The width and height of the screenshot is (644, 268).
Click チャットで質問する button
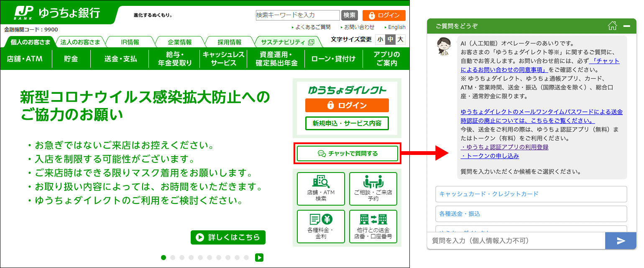[347, 154]
